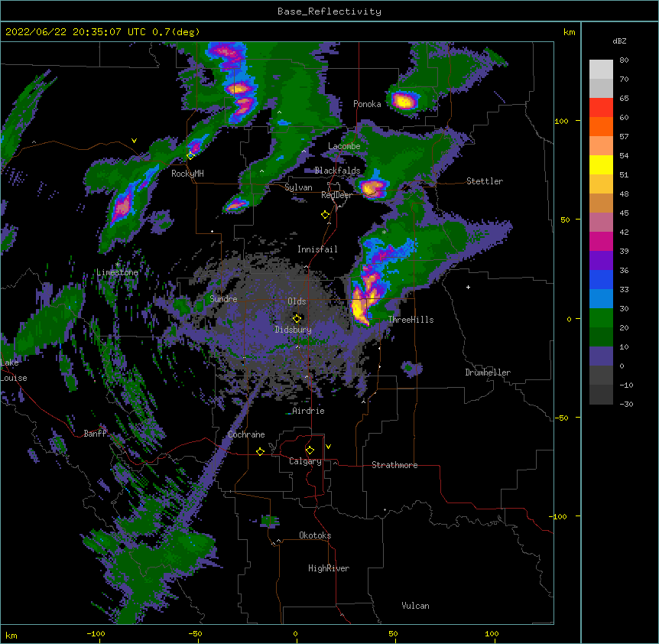This screenshot has height=644, width=659.
Task: Select the Ponoka city label
Action: [x=367, y=104]
